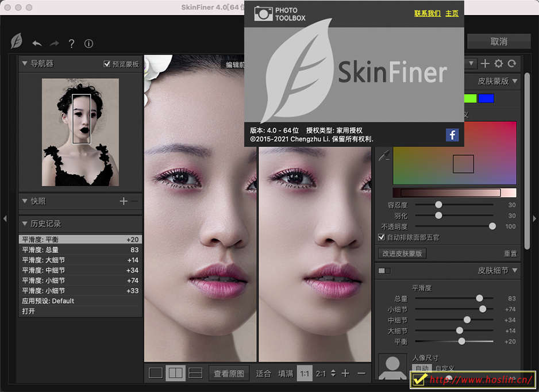The width and height of the screenshot is (539, 392).
Task: Add a new preset with plus icon
Action: tap(485, 63)
